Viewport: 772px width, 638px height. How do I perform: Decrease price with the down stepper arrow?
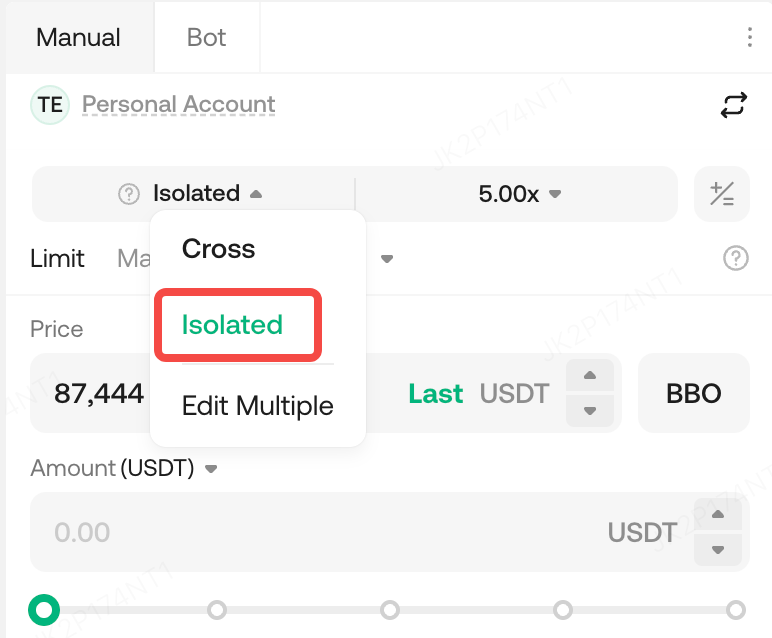[590, 409]
